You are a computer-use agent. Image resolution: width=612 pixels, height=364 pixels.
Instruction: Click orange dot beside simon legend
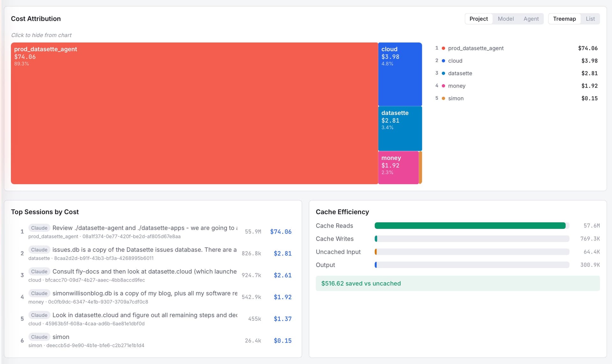443,98
